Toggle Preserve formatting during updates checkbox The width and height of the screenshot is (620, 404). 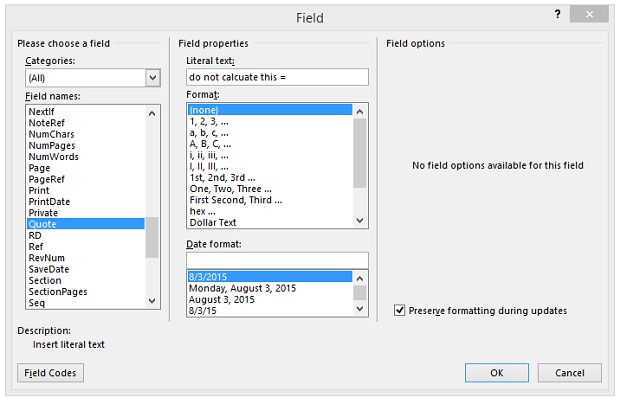[x=401, y=311]
